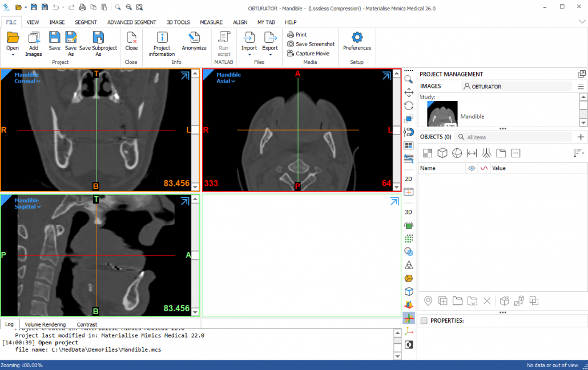This screenshot has width=588, height=370.
Task: Open the Open button dropdown arrow in the ribbon
Action: pos(13,55)
